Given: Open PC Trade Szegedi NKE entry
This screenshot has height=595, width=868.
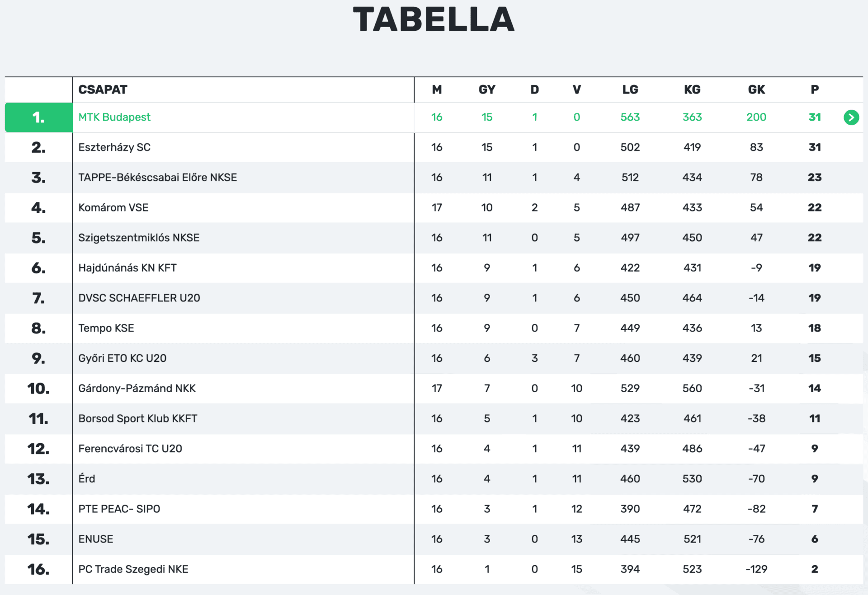Looking at the screenshot, I should [x=133, y=569].
